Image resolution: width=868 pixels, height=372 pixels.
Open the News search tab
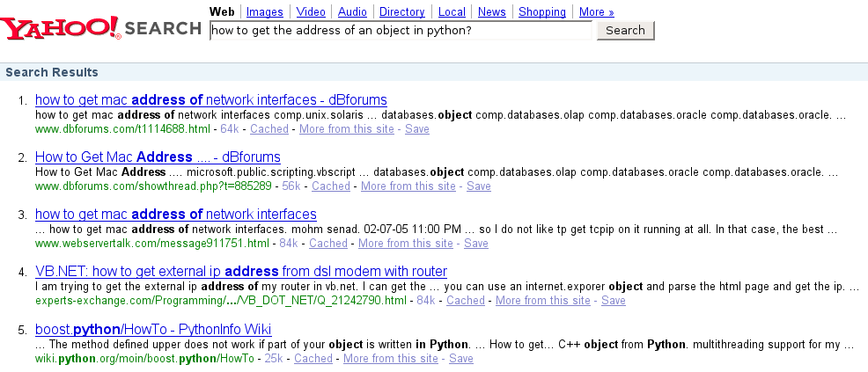491,12
